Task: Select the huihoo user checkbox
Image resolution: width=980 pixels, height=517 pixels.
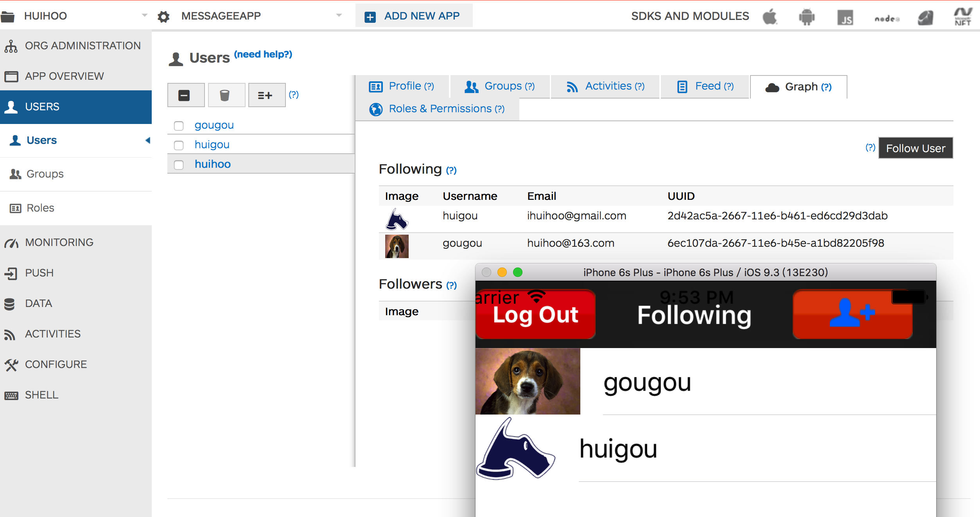Action: pyautogui.click(x=179, y=165)
